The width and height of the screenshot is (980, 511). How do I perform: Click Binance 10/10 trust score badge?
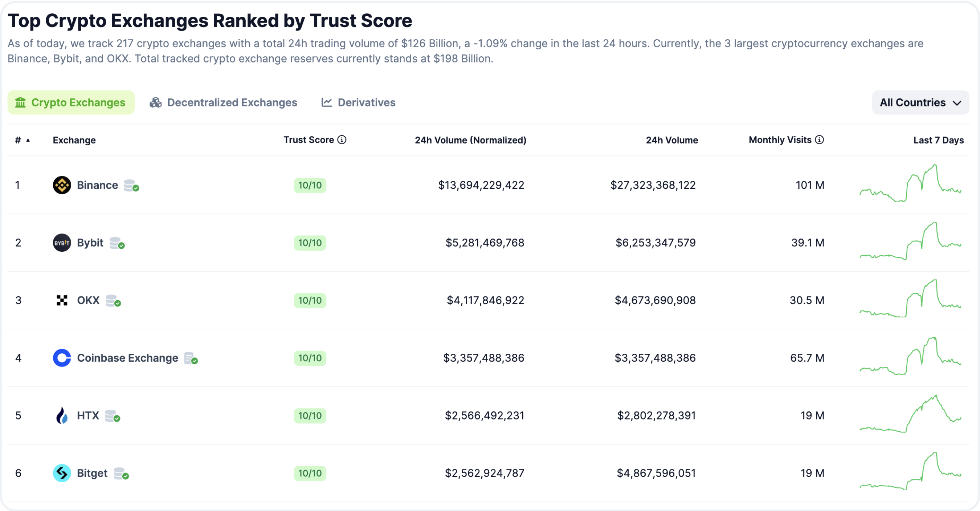click(310, 186)
